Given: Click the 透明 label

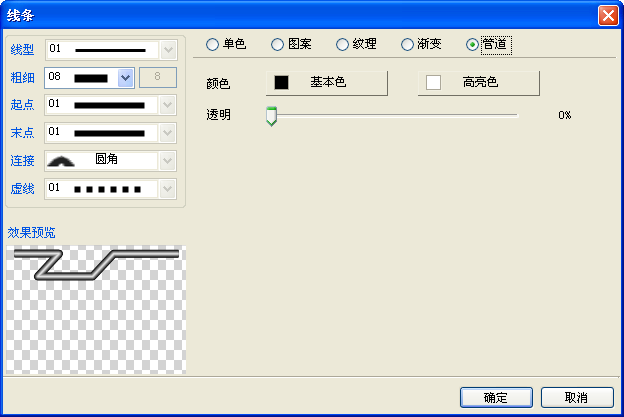Looking at the screenshot, I should click(x=218, y=115).
